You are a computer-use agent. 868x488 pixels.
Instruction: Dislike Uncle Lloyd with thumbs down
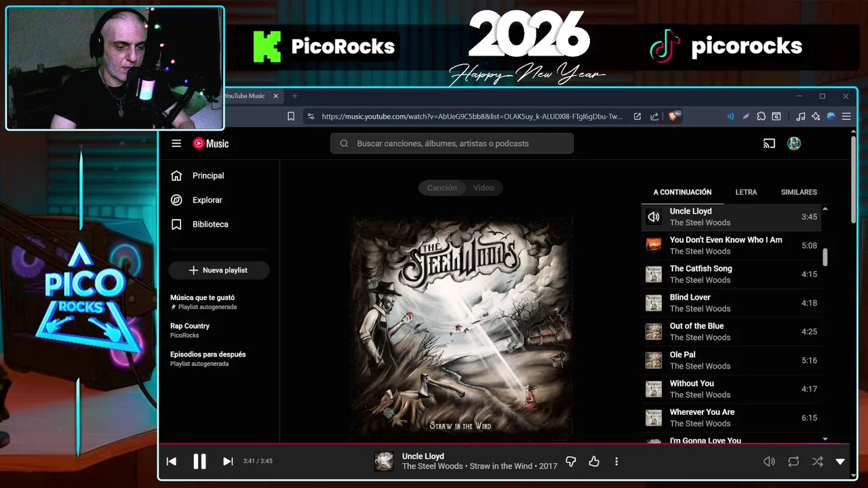point(571,462)
